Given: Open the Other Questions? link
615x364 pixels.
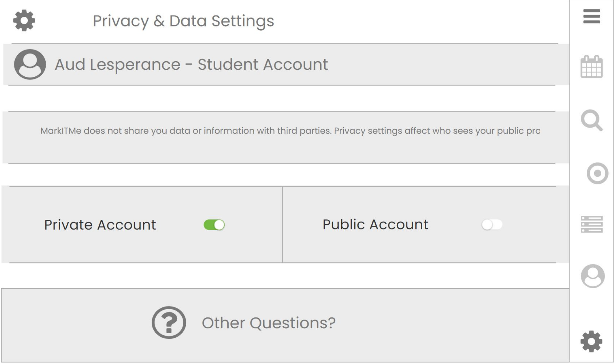Looking at the screenshot, I should pos(268,323).
